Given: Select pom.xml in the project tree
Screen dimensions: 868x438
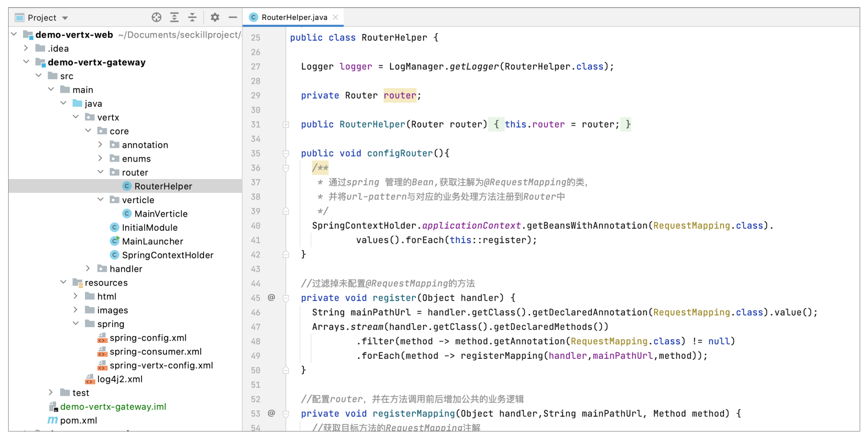Looking at the screenshot, I should (78, 420).
